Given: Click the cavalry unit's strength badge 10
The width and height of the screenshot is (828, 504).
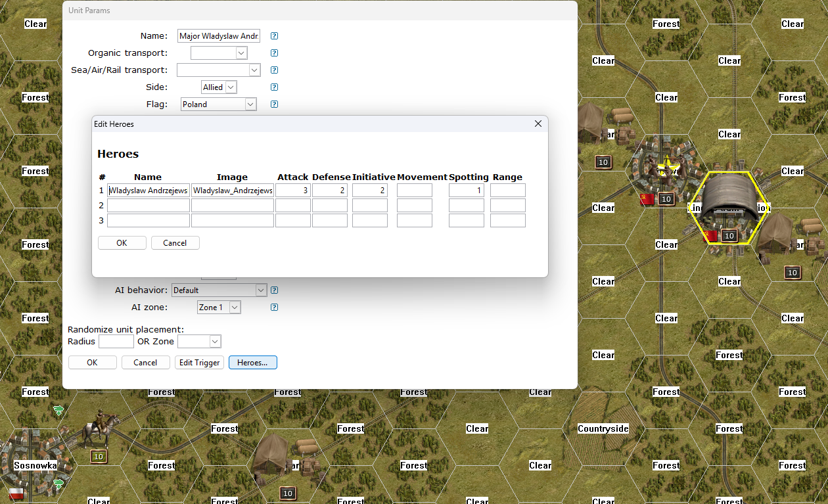Looking at the screenshot, I should [99, 457].
